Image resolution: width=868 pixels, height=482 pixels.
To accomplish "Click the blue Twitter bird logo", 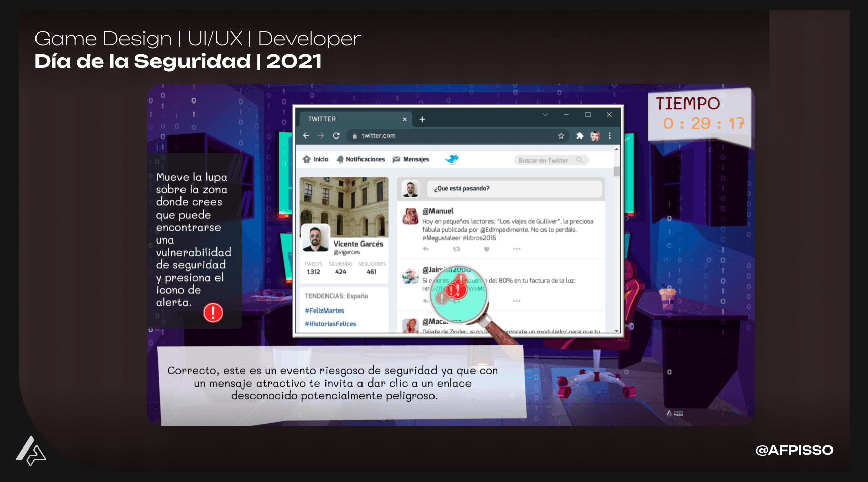I will pyautogui.click(x=452, y=159).
